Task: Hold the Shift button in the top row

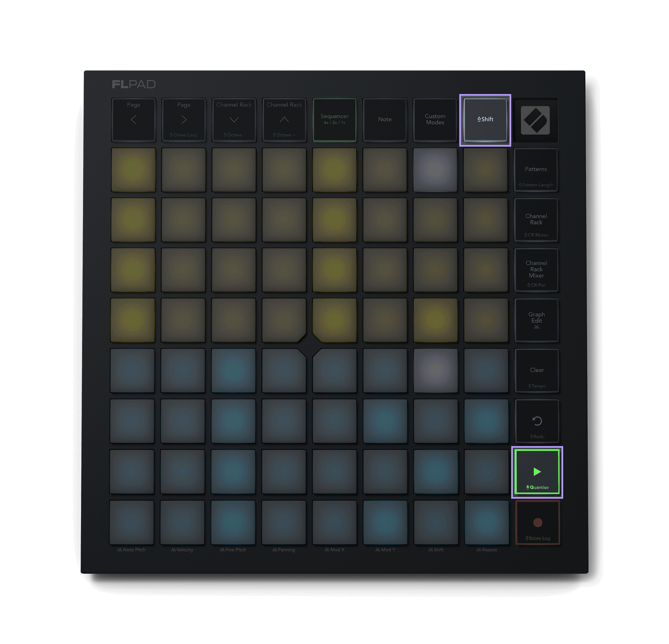Action: (485, 120)
